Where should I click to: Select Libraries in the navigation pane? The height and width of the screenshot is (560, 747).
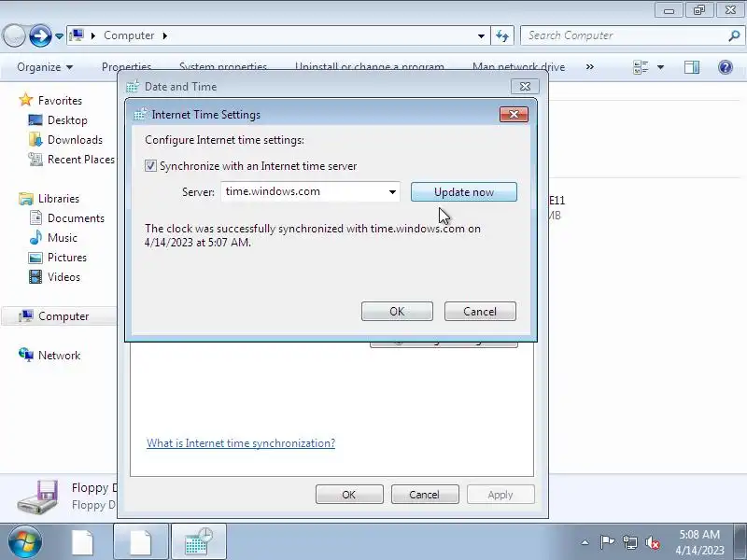tap(59, 199)
